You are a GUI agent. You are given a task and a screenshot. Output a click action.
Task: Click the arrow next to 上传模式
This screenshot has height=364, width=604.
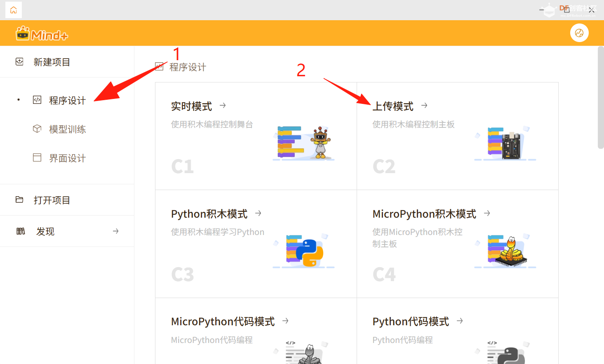[x=424, y=106]
